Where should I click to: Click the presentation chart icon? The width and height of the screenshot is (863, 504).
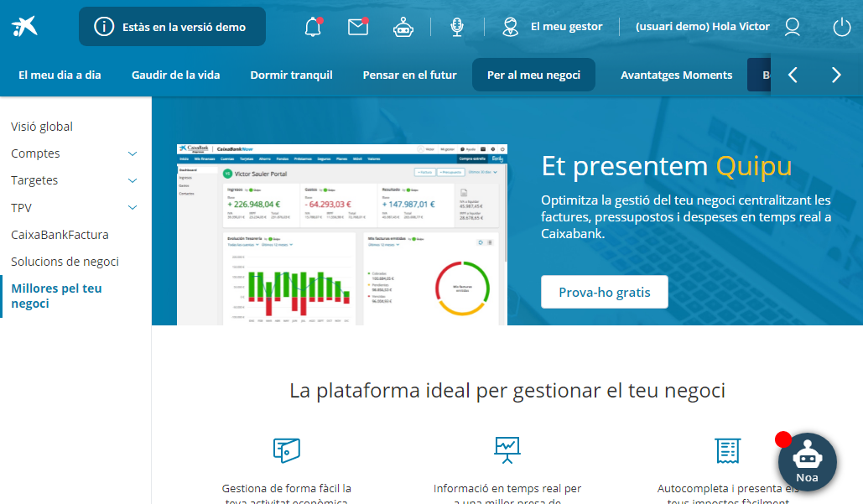[x=507, y=450]
